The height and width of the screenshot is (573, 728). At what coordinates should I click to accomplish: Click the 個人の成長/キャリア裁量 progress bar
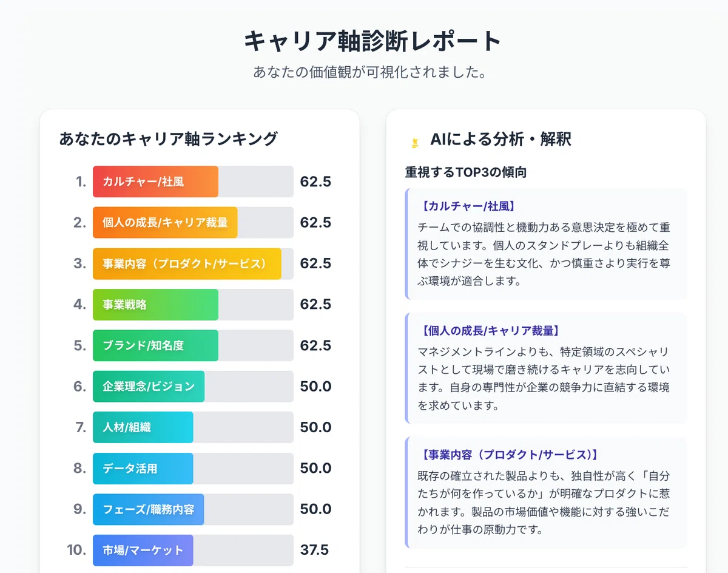(193, 222)
